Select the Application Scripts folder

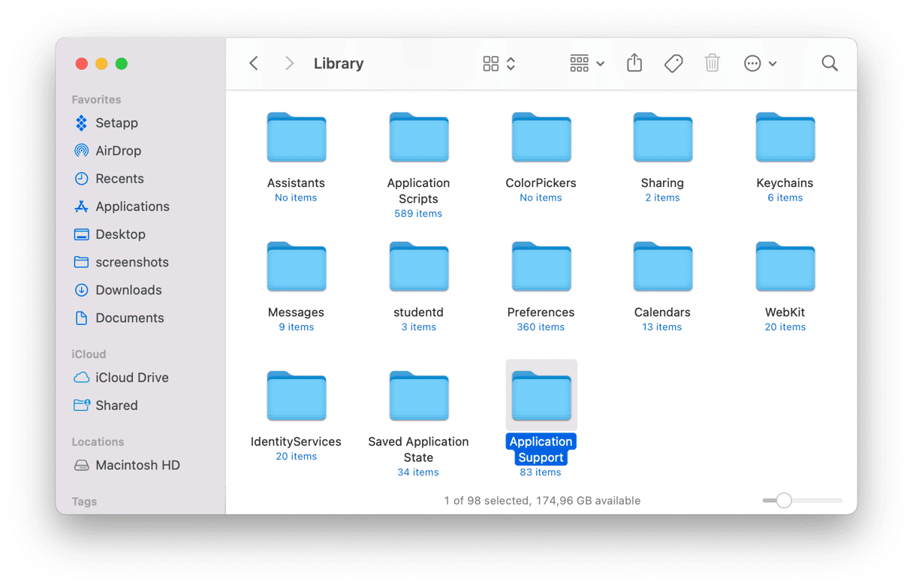pos(419,137)
